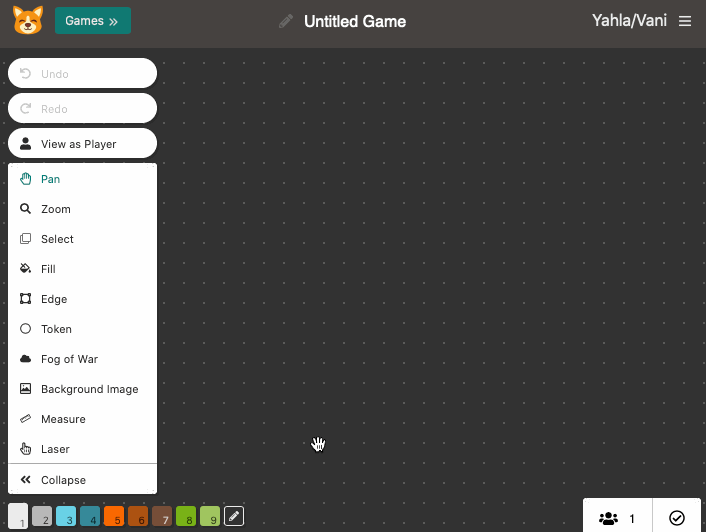The height and width of the screenshot is (532, 706).
Task: Click the Collapse double-chevron icon
Action: tap(26, 480)
